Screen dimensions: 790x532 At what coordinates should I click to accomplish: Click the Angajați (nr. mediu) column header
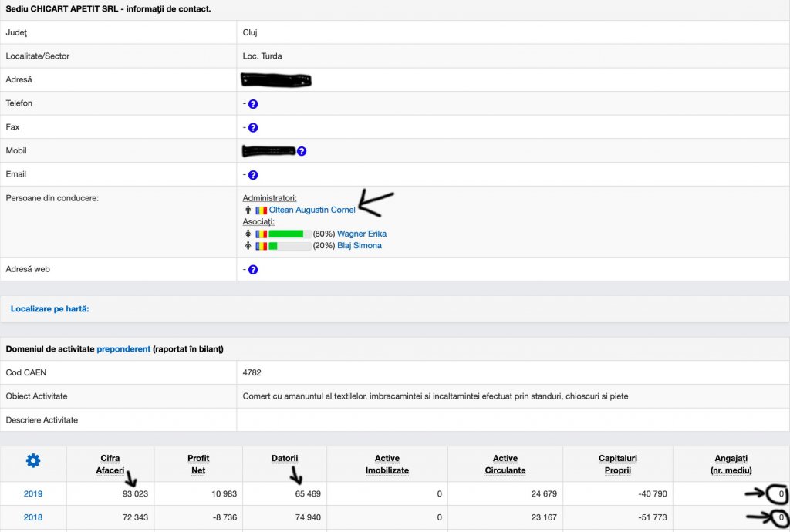731,464
